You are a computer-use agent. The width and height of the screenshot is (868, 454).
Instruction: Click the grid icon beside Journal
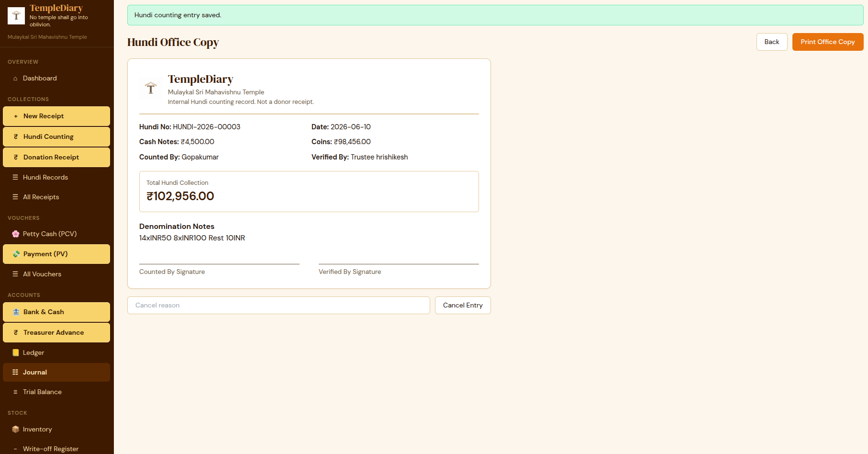pyautogui.click(x=15, y=373)
